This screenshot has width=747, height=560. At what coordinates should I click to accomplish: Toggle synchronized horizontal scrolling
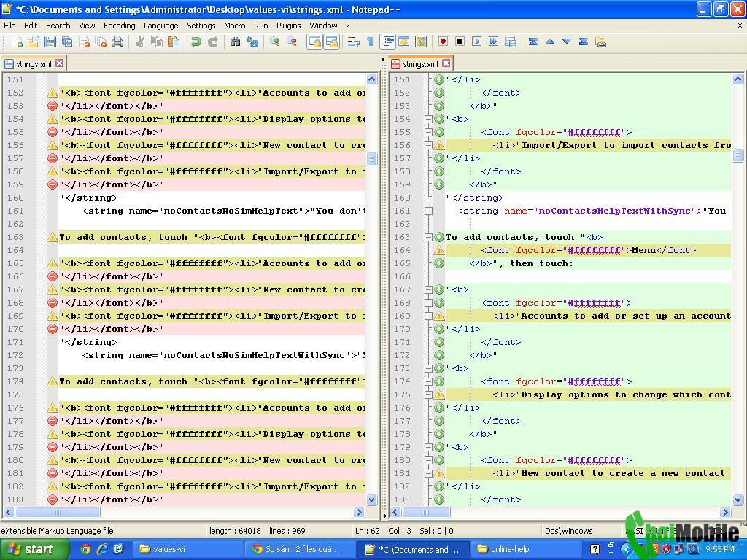click(331, 42)
